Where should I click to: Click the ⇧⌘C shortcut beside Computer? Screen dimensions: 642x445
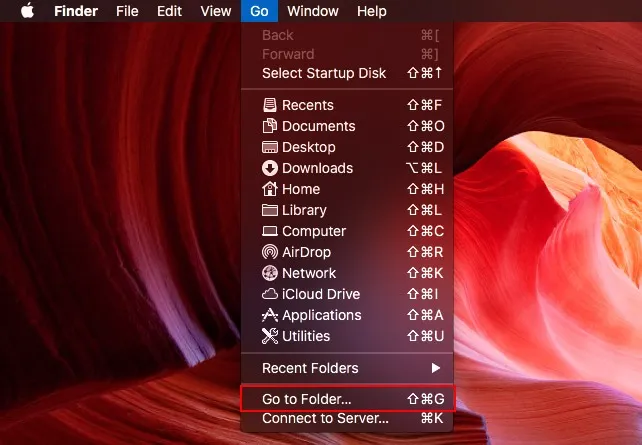coord(425,231)
